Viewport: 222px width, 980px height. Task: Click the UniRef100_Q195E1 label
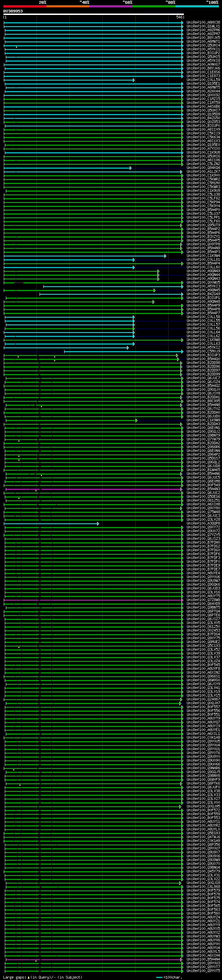coord(203,84)
